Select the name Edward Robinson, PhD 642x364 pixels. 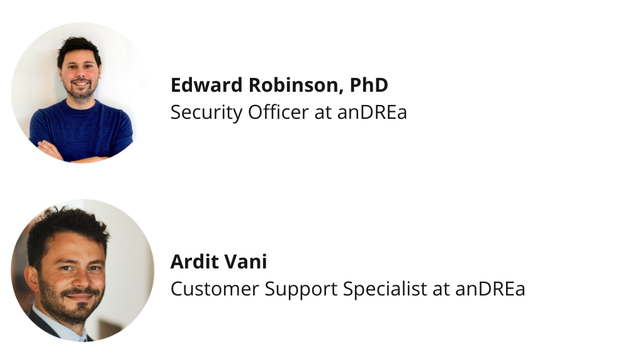279,85
